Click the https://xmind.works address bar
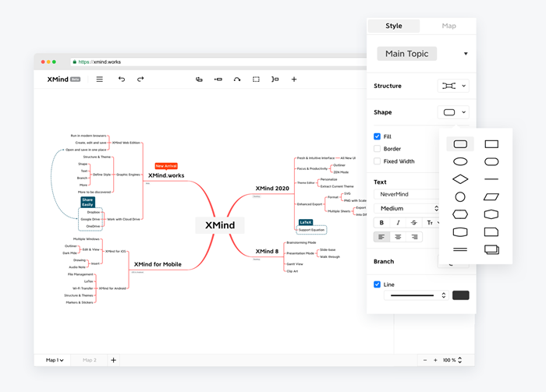Screen dimensions: 546x392 218,62
